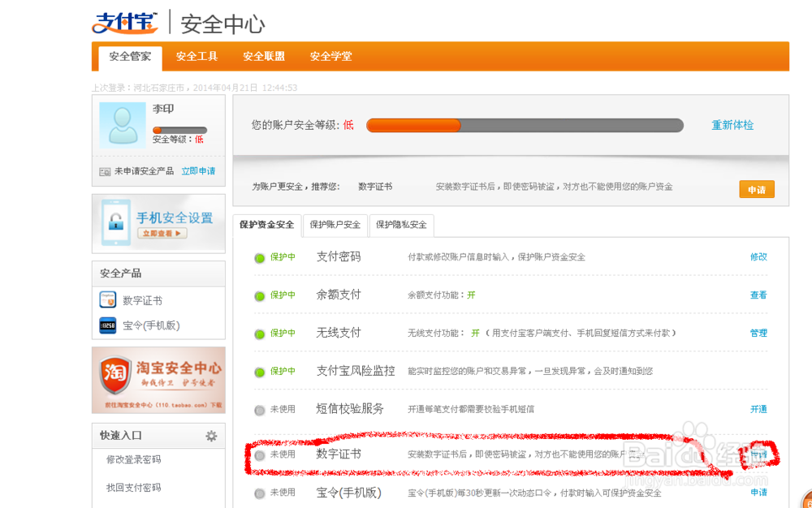Open 修改登录密码 in 快速入口

coord(134,459)
